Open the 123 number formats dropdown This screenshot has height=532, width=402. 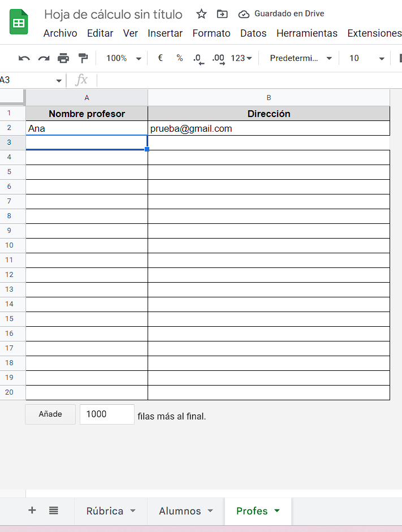pos(241,58)
